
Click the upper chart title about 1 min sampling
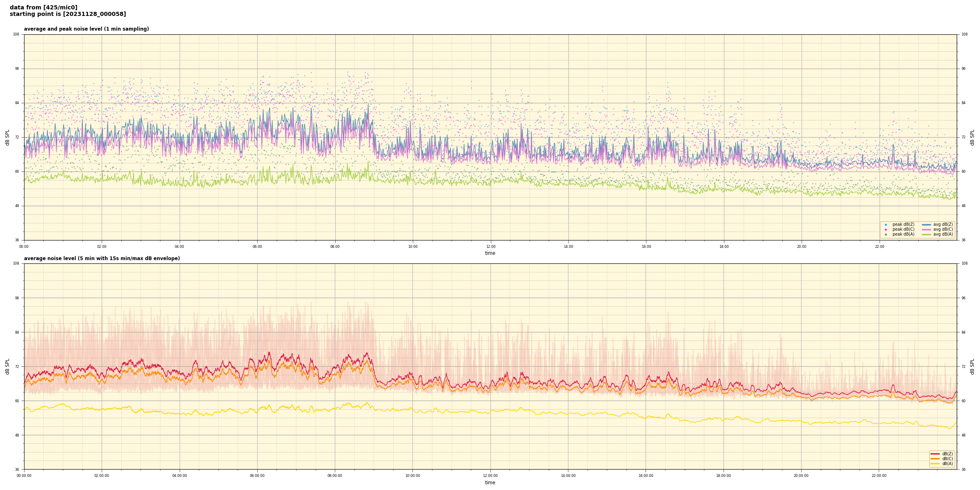[x=86, y=29]
